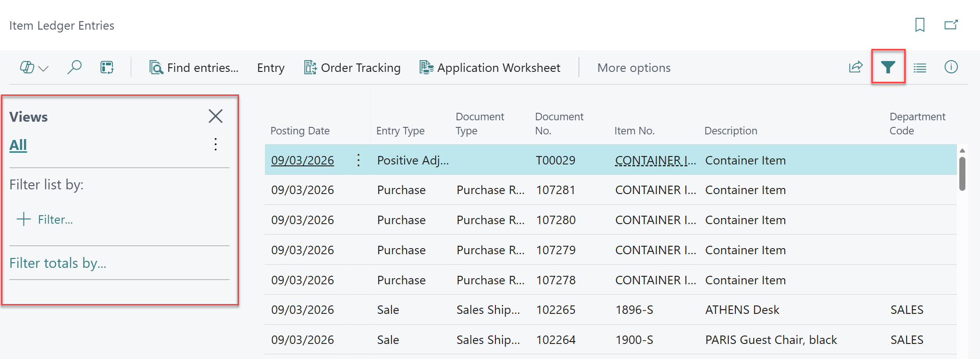Select Positive Adj... entry type cell
The width and height of the screenshot is (980, 359).
point(413,160)
